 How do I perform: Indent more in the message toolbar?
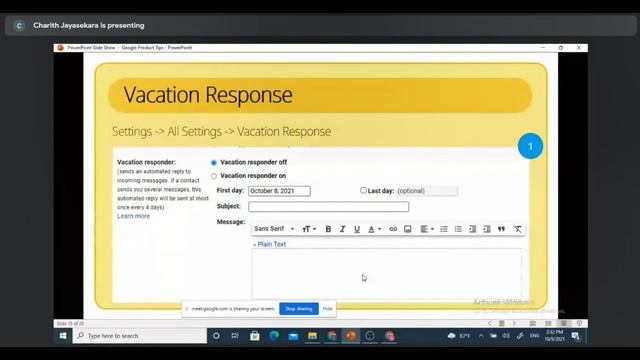(x=487, y=229)
